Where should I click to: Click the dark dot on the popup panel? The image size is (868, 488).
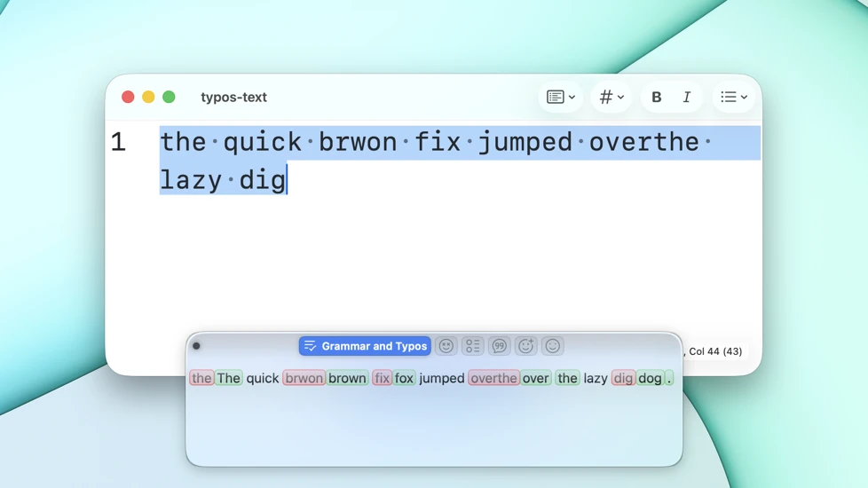point(196,346)
